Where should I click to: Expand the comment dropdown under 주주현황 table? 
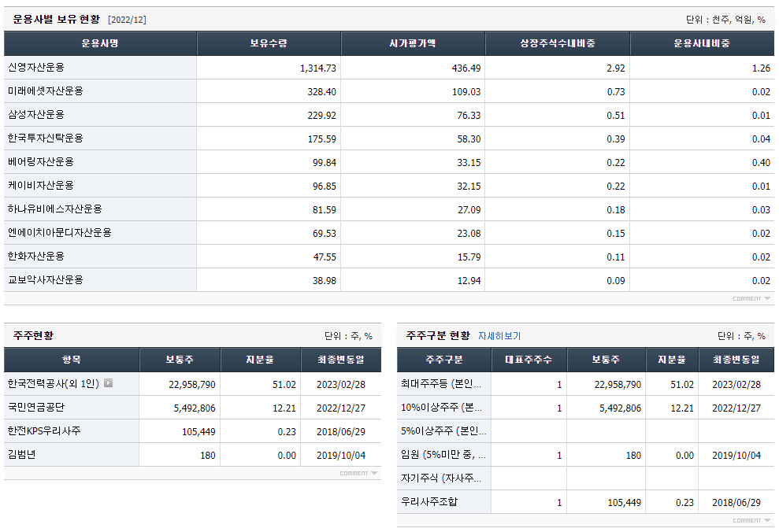358,474
